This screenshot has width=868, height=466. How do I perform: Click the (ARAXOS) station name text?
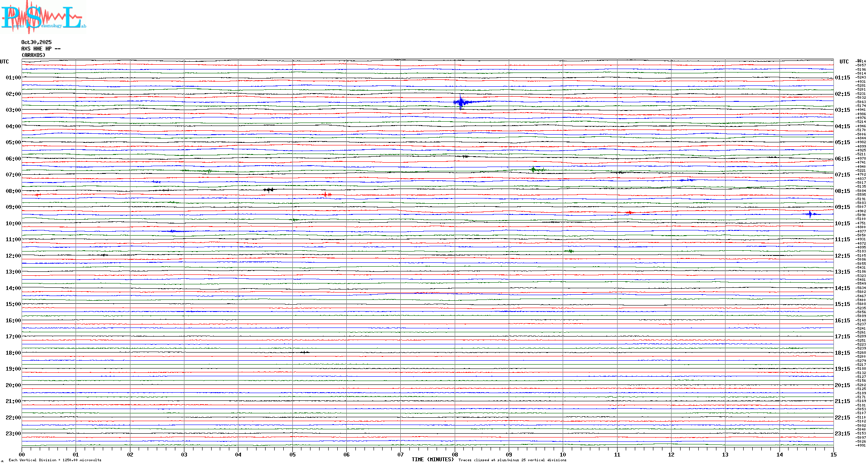click(33, 55)
